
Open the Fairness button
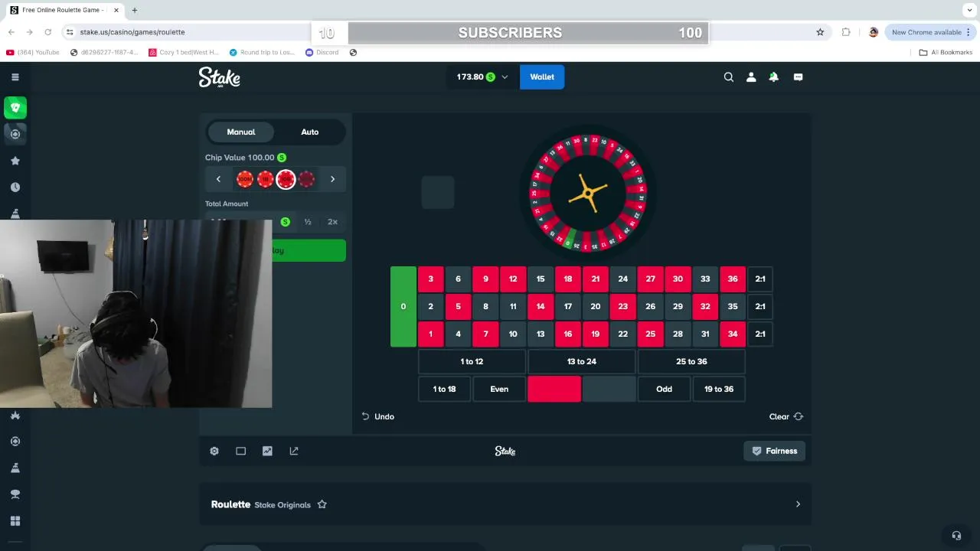tap(774, 451)
